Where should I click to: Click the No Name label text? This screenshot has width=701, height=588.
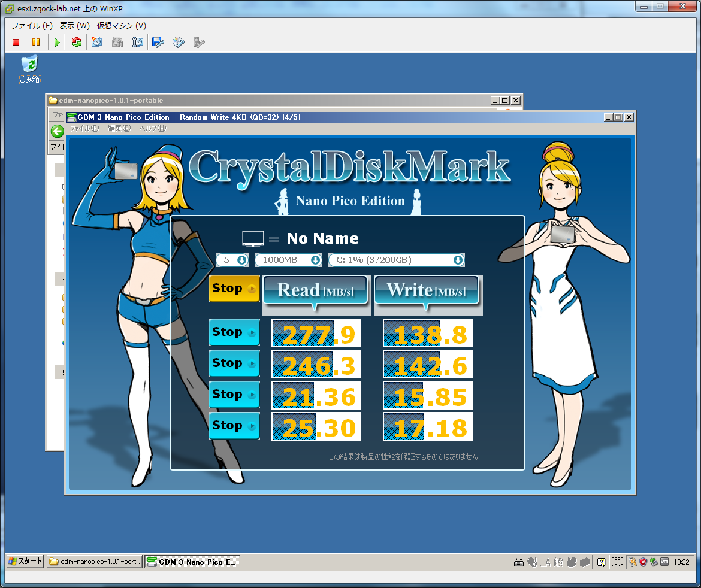click(322, 238)
